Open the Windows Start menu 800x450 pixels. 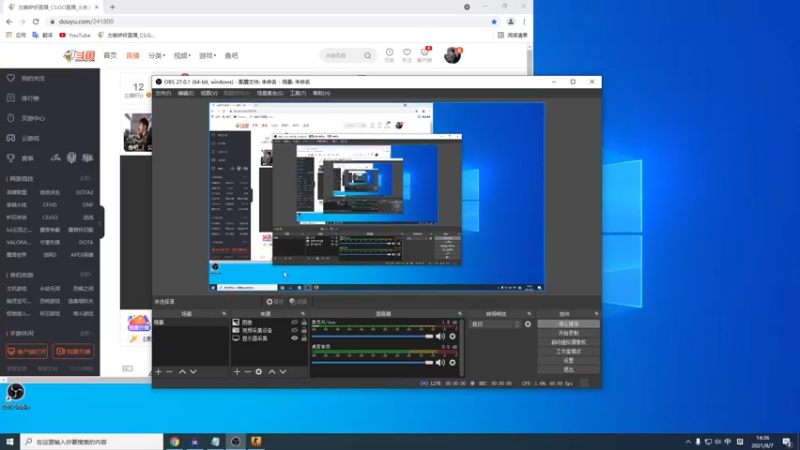[x=10, y=442]
